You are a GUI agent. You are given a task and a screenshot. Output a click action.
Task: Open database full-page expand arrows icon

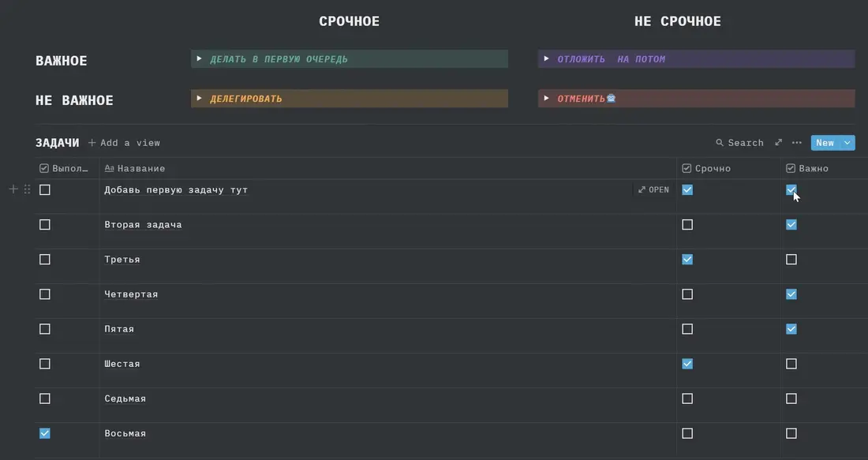(x=778, y=143)
